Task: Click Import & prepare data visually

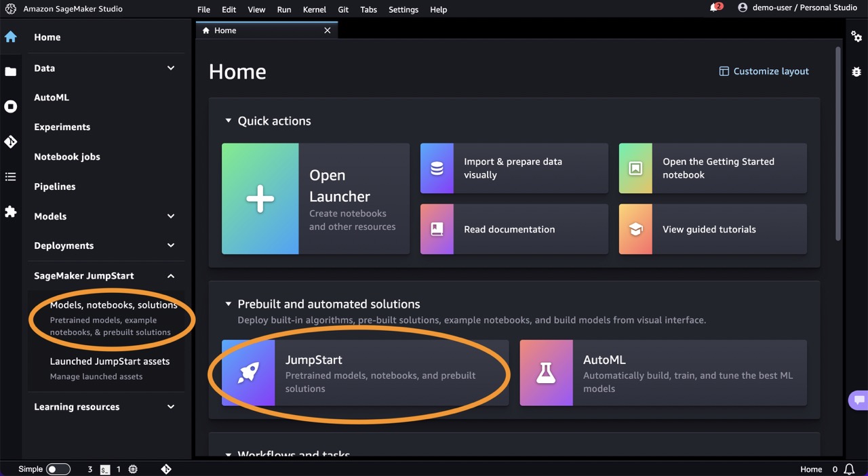Action: pos(513,168)
